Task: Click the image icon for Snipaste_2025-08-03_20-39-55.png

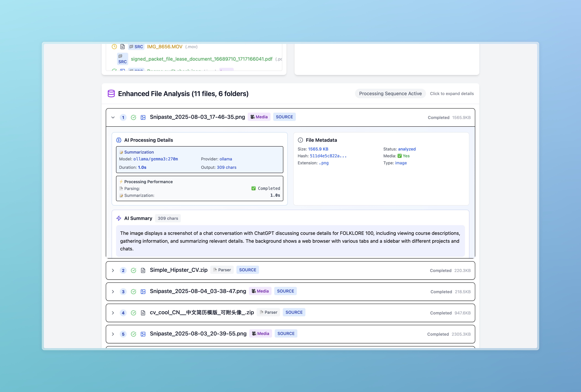Action: click(143, 334)
